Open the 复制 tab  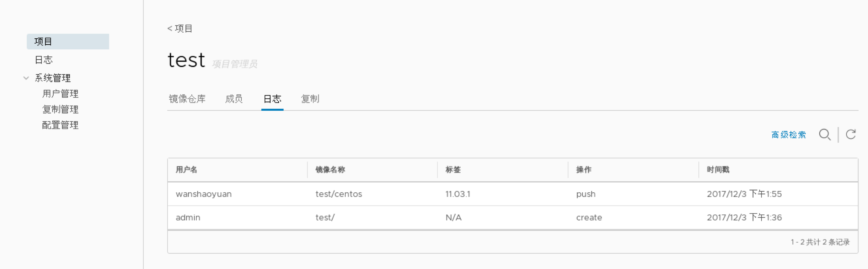click(x=310, y=99)
